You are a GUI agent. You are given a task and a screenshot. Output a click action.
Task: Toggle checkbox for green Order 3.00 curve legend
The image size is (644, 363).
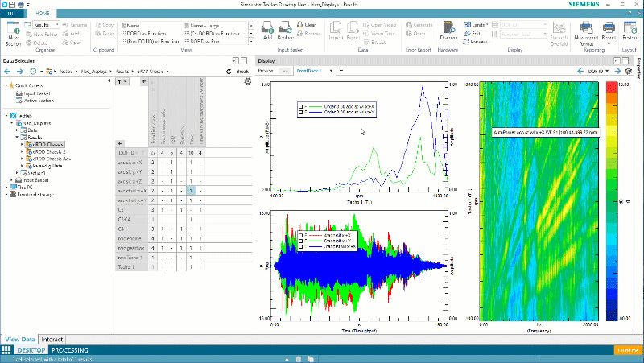(300, 105)
